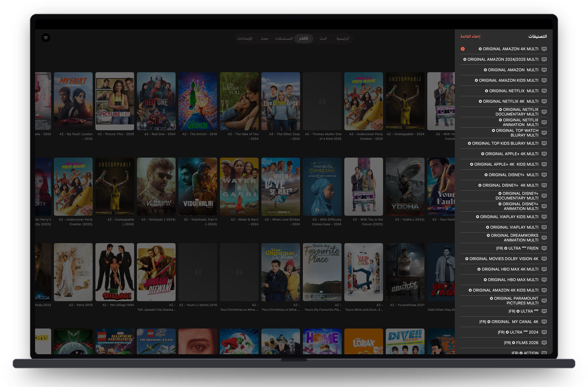Click monitor icon beside ORIGINAL HBO MAX MULTI
Screen dimensions: 588x387
point(544,280)
